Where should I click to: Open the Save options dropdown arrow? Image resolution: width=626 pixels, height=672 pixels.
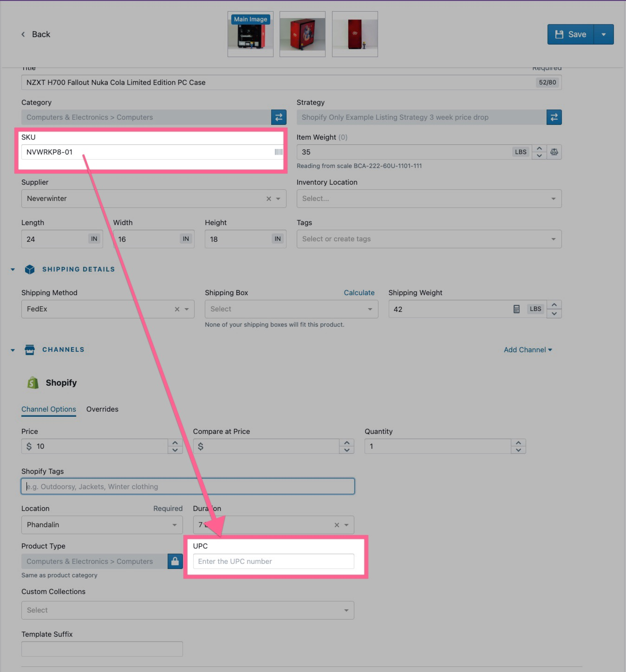tap(604, 34)
